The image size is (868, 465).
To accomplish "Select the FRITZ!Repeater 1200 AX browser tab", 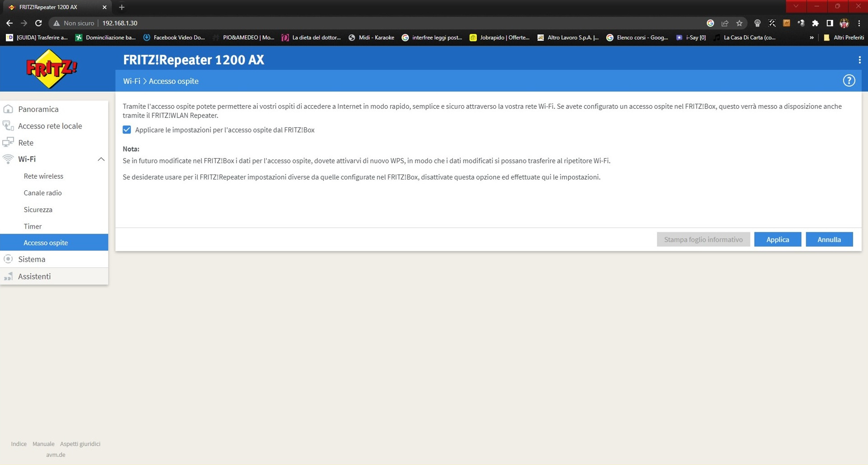I will pyautogui.click(x=57, y=7).
